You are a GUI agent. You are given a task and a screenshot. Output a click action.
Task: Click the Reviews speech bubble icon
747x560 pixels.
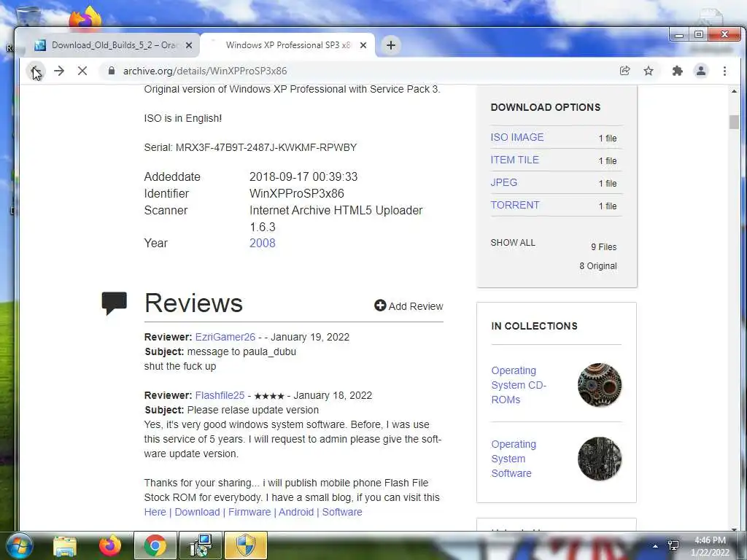coord(115,303)
